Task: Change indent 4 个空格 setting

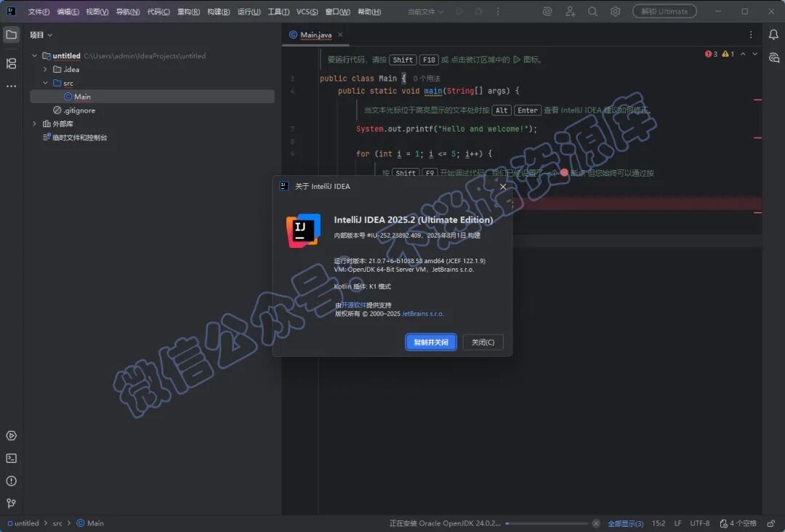Action: coord(738,523)
